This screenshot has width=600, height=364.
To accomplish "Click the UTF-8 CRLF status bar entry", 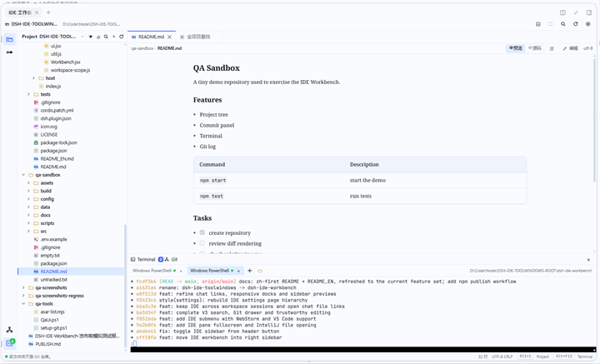I will (x=502, y=357).
